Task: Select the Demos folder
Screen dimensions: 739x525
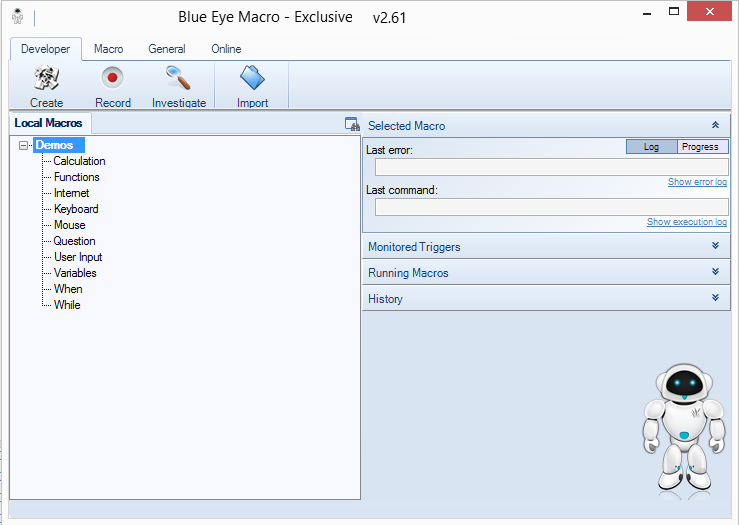Action: click(58, 145)
